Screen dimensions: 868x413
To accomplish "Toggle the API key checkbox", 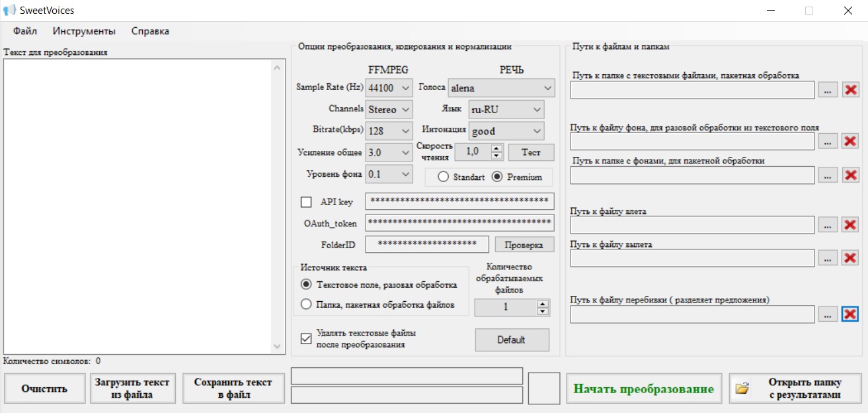I will [x=306, y=202].
